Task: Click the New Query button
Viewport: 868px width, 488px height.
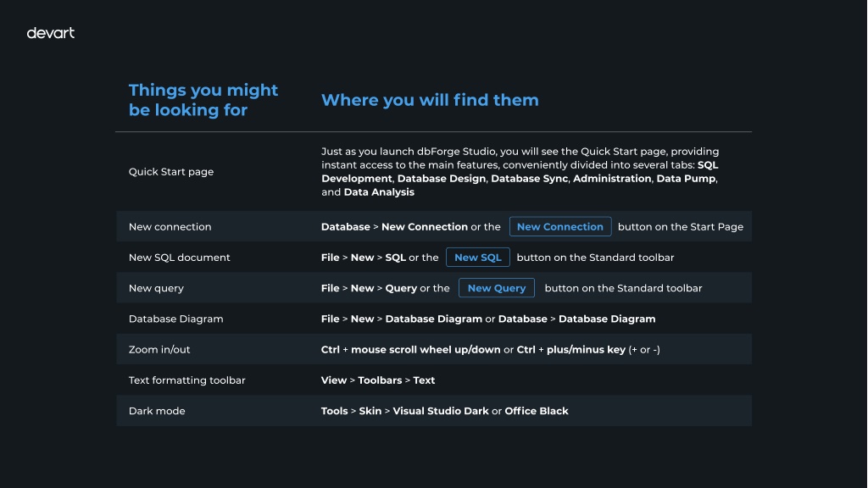Action: click(x=497, y=288)
